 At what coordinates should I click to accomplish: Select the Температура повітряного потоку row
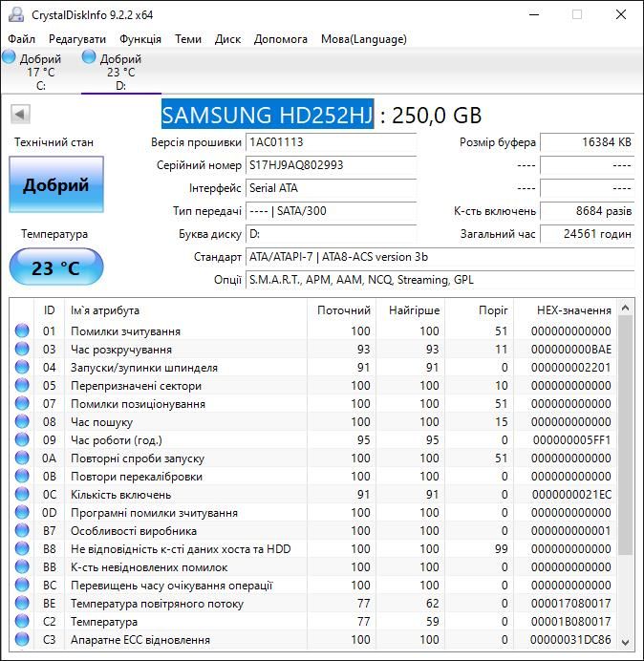[x=313, y=603]
